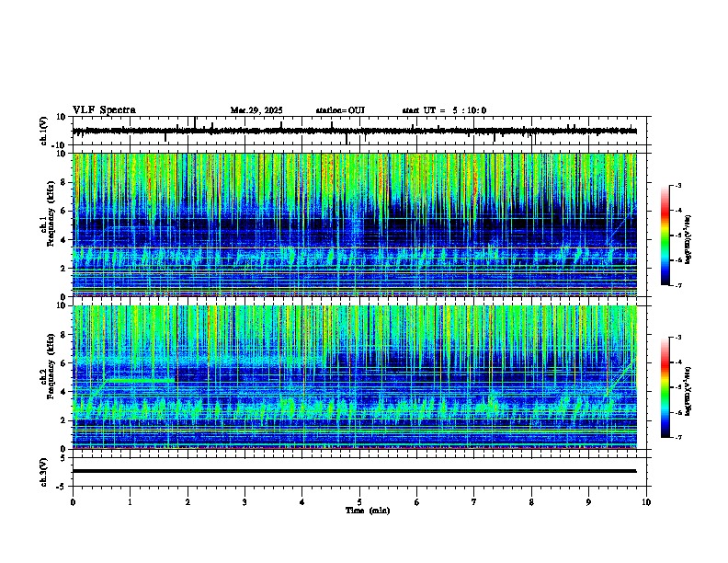Click inside the ch.1 spectrogram panel
Viewport: 728px width, 563px height.
pos(354,224)
